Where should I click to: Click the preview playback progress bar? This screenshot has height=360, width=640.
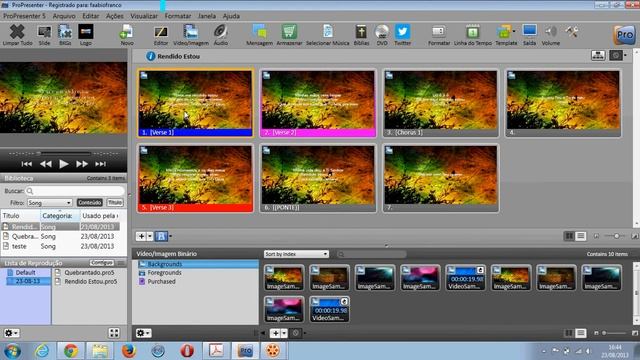(x=63, y=153)
